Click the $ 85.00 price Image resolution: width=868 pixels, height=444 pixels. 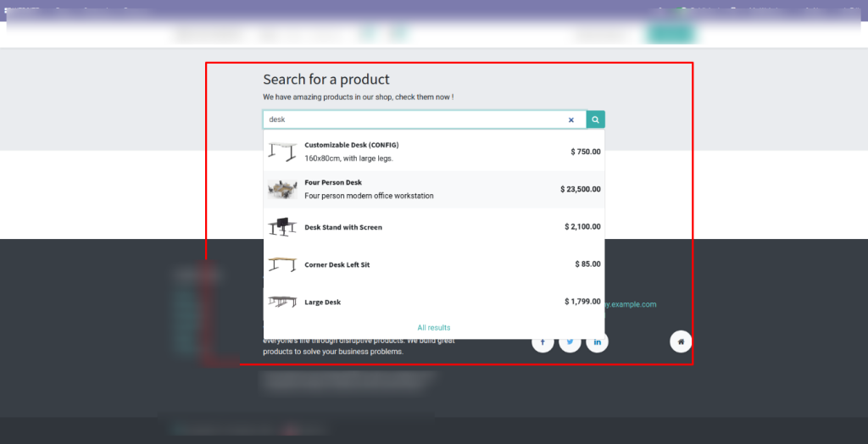588,264
